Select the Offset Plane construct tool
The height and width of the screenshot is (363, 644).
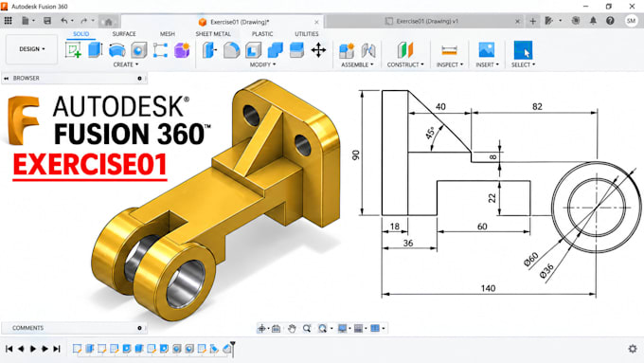405,50
